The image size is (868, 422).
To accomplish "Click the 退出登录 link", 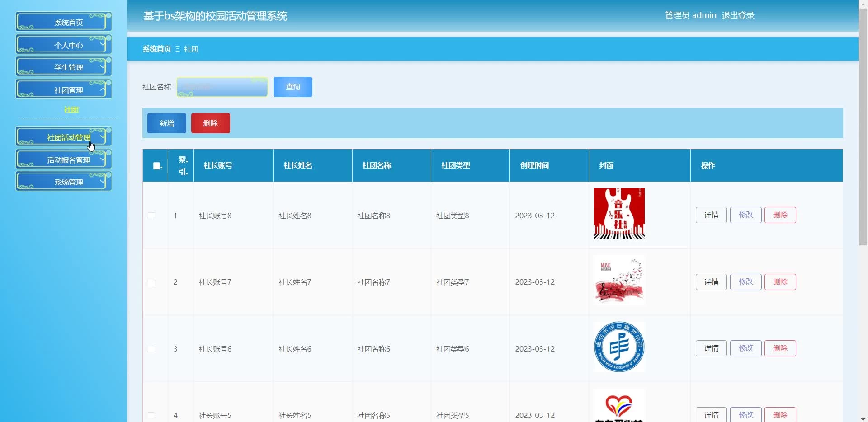I will point(738,15).
